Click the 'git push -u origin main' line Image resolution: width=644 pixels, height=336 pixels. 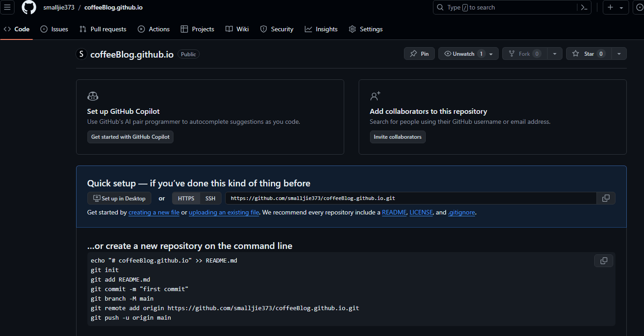click(x=131, y=317)
